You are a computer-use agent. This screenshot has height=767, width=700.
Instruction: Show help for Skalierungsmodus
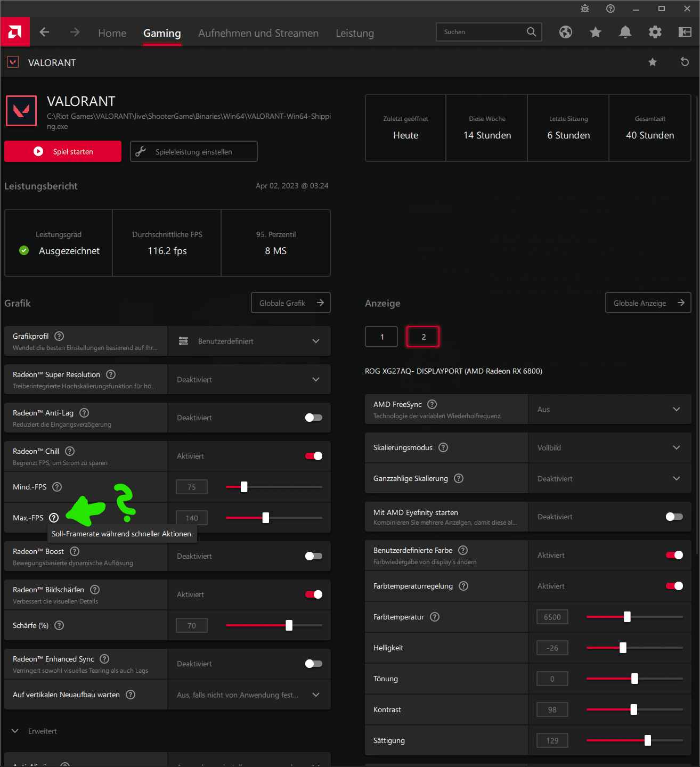click(x=443, y=447)
